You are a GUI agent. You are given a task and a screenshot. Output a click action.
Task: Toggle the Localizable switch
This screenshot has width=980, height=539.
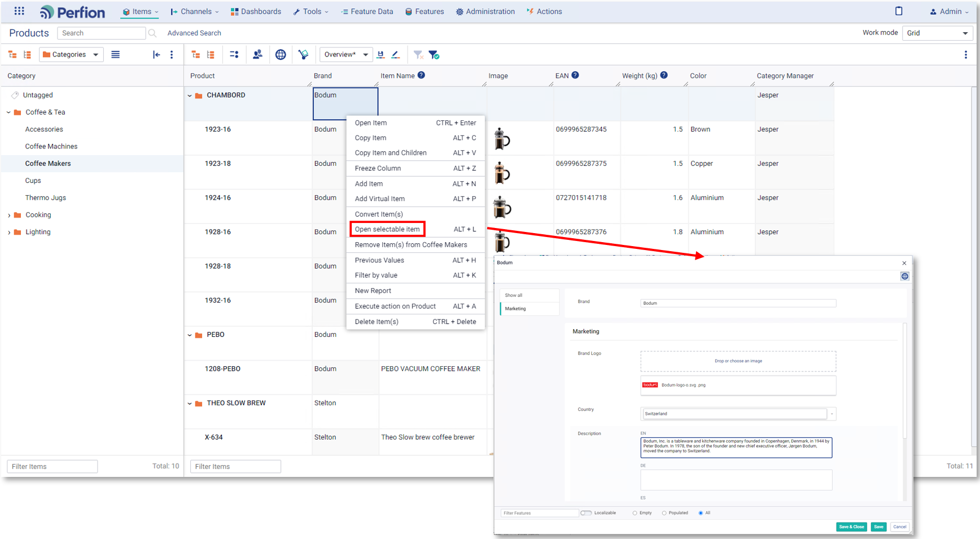586,513
